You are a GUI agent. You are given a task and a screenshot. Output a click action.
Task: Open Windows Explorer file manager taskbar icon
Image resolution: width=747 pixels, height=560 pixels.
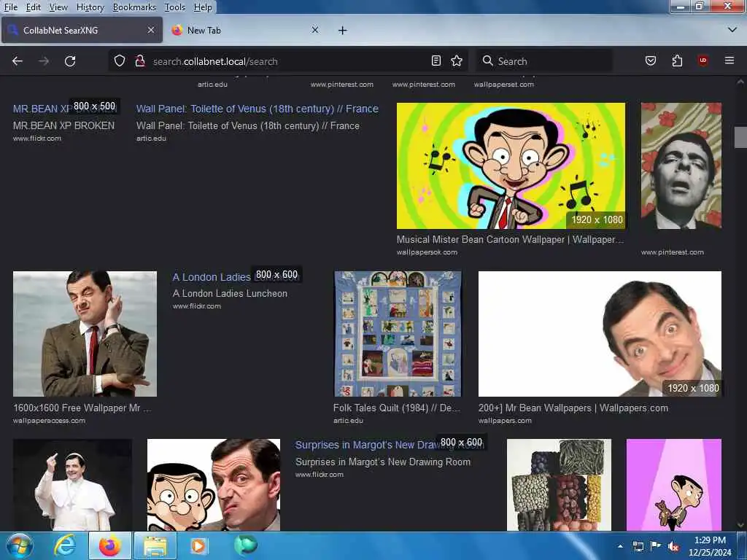tap(155, 545)
